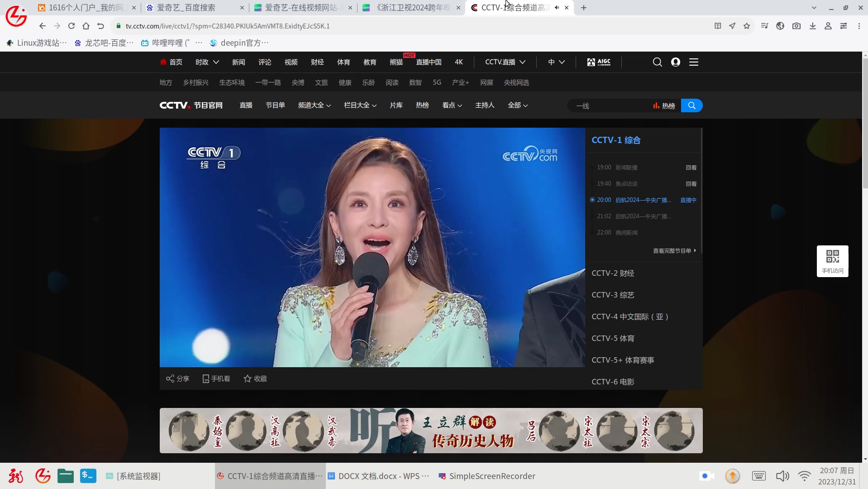This screenshot has height=489, width=868.
Task: Open the browser home page icon
Action: (86, 26)
